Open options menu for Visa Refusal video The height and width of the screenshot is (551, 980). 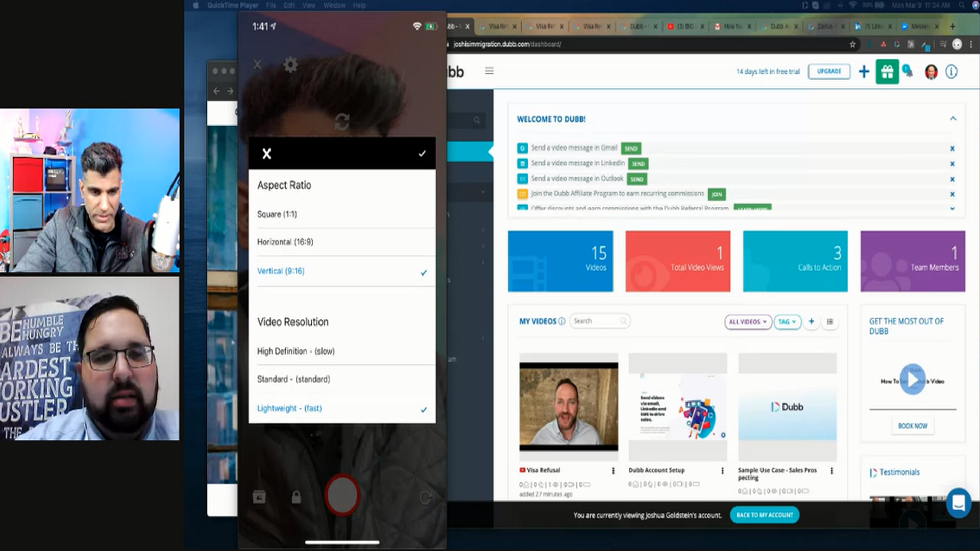click(613, 471)
